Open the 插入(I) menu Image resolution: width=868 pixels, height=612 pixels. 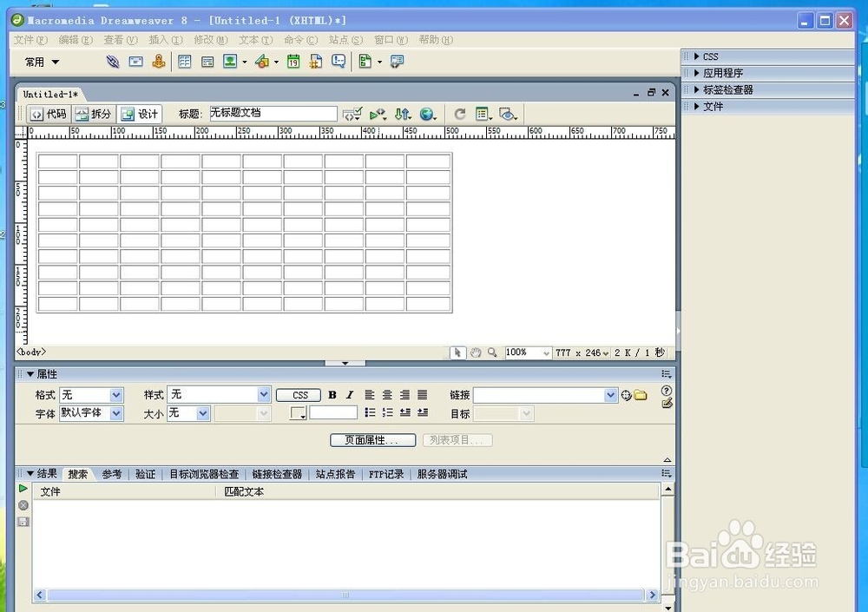point(166,40)
